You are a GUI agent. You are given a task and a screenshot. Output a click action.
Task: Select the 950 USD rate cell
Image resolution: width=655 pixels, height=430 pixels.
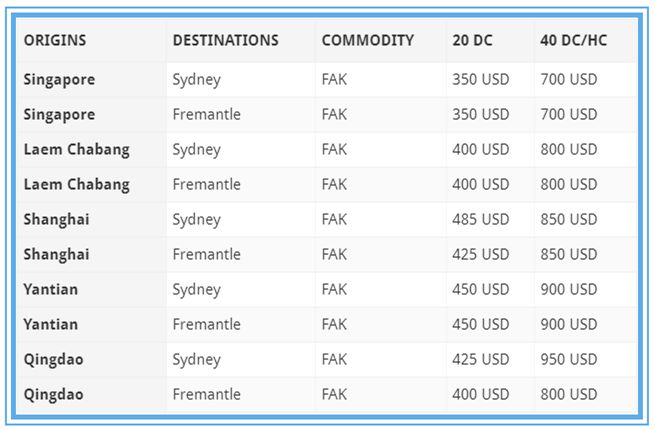pos(568,359)
